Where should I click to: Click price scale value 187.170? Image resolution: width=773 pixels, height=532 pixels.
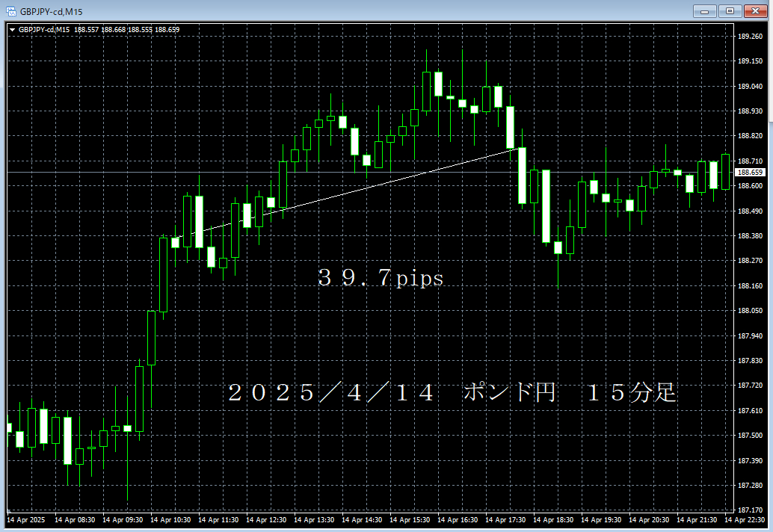click(750, 510)
